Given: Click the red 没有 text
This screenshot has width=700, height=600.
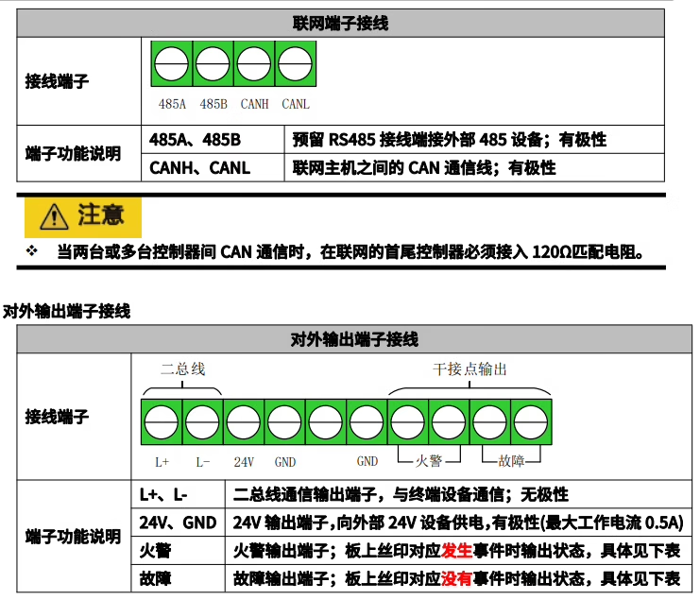Looking at the screenshot, I should pyautogui.click(x=456, y=577).
